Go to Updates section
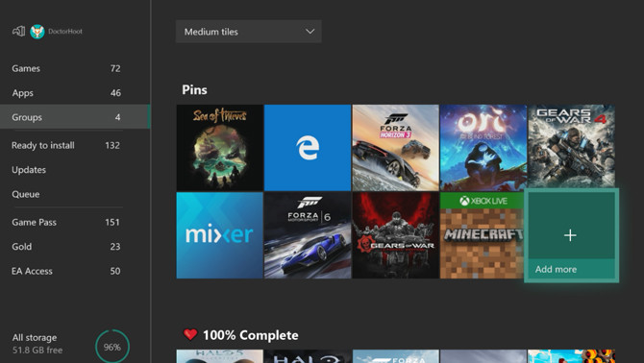The height and width of the screenshot is (363, 644). (x=75, y=170)
